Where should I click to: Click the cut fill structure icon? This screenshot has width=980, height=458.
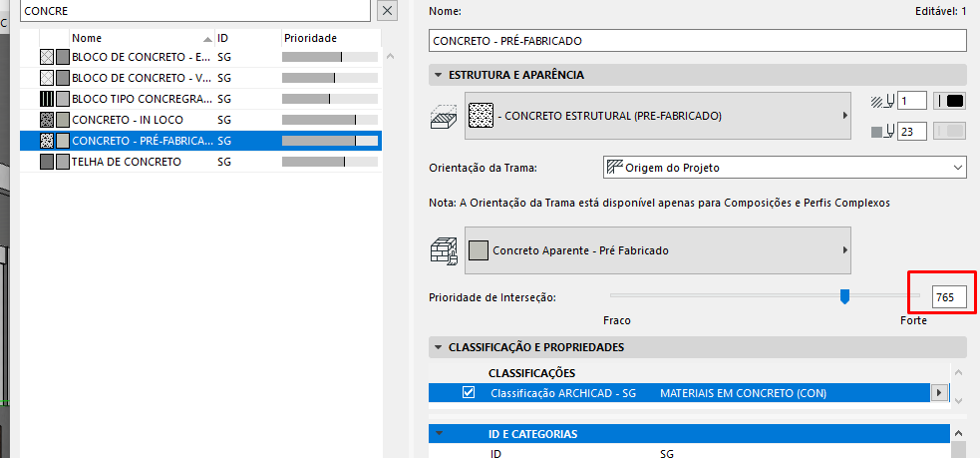click(x=442, y=116)
